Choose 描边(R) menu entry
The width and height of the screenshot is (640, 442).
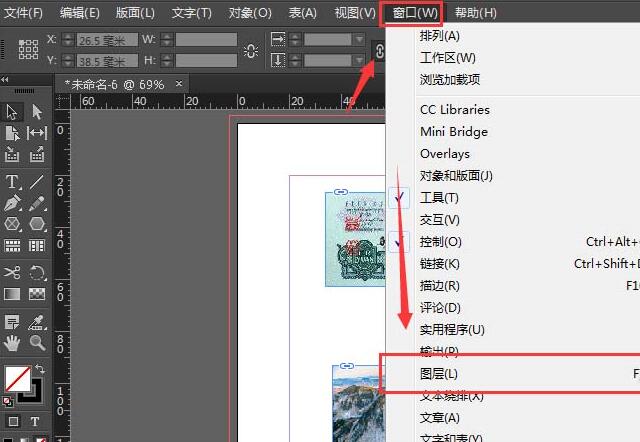click(513, 286)
